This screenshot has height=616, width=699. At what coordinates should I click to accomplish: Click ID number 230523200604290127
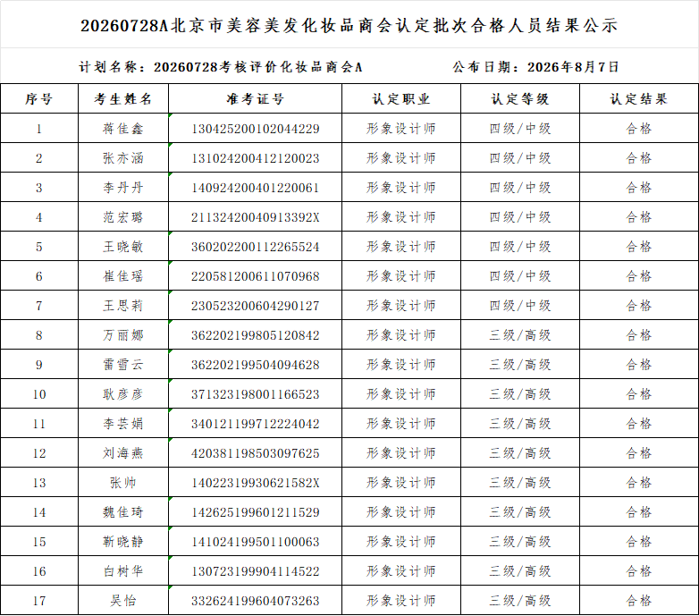(255, 306)
